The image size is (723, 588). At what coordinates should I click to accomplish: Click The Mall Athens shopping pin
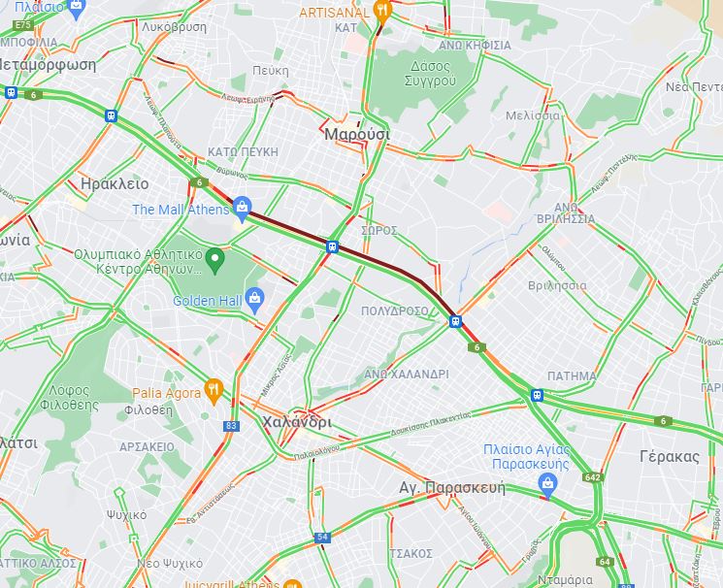(242, 209)
